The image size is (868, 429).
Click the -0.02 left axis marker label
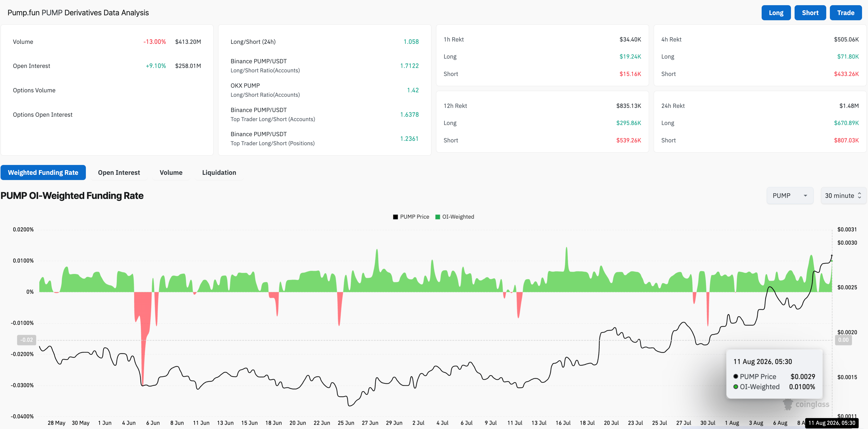point(27,340)
